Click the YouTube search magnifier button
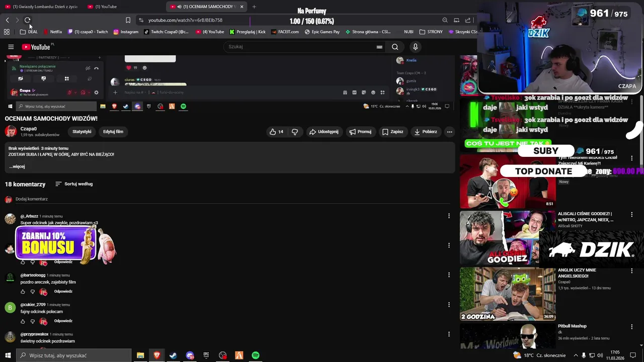Image resolution: width=644 pixels, height=362 pixels. pyautogui.click(x=395, y=47)
